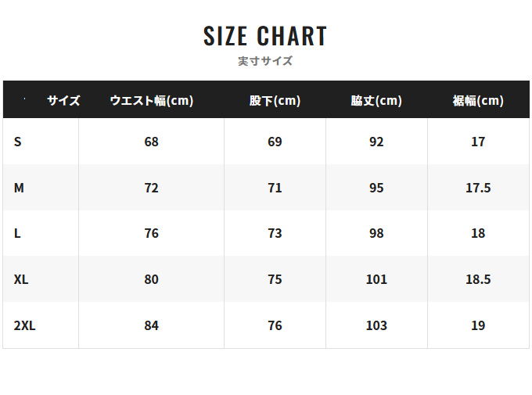Click hem width value 17.5 for M
The image size is (532, 395).
[x=478, y=188]
